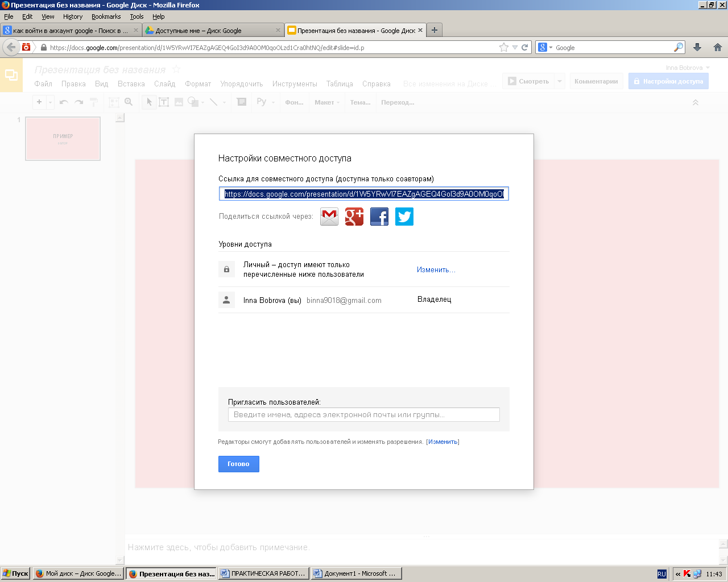Click the red camera screenshot icon in address bar
This screenshot has width=728, height=582.
tap(26, 47)
